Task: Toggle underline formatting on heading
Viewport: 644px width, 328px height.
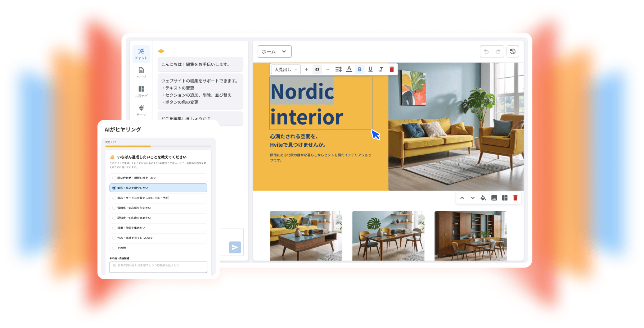Action: (370, 69)
